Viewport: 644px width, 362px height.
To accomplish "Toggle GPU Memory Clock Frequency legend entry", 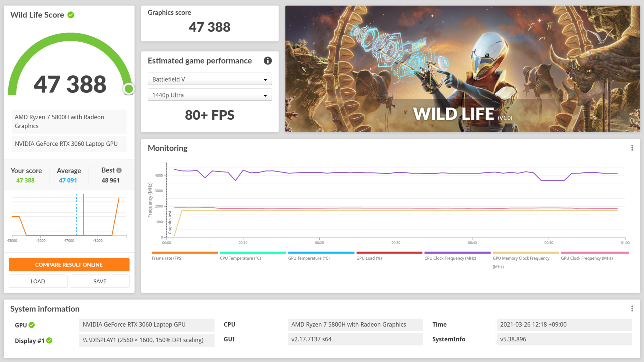I will click(x=521, y=258).
